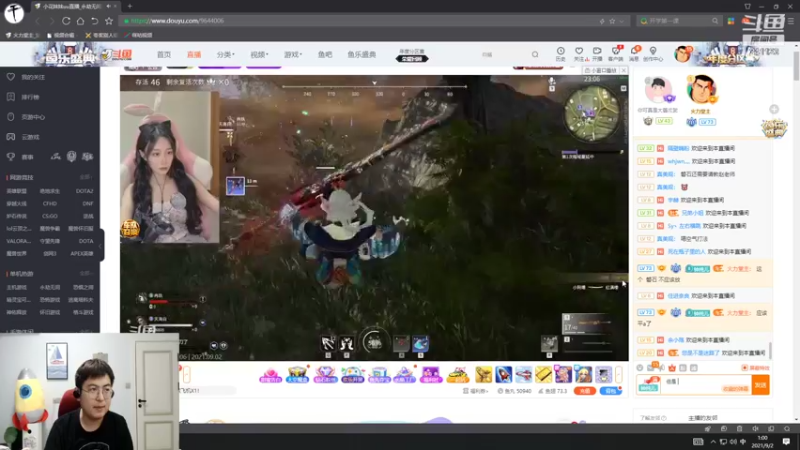Open the 福利券 link below gifts

click(x=476, y=391)
